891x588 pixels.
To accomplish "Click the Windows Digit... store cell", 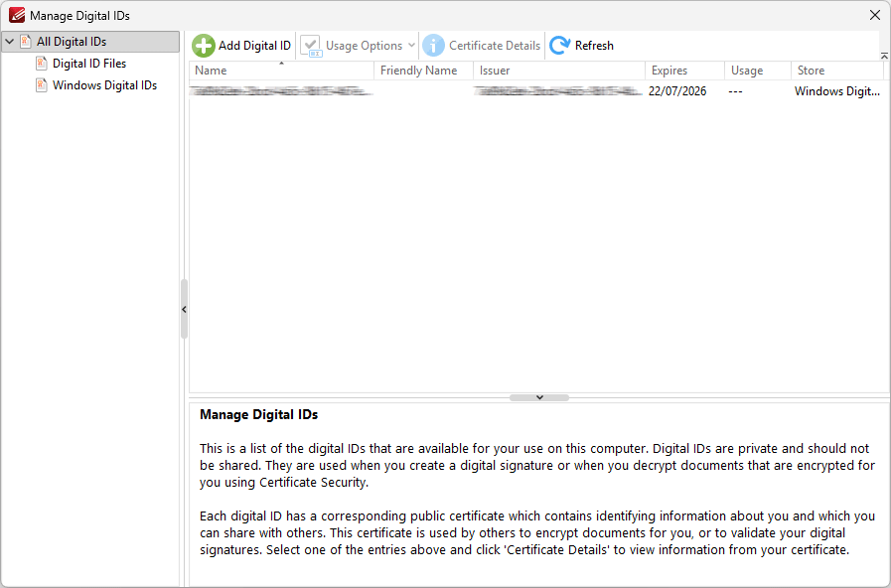I will [x=837, y=91].
